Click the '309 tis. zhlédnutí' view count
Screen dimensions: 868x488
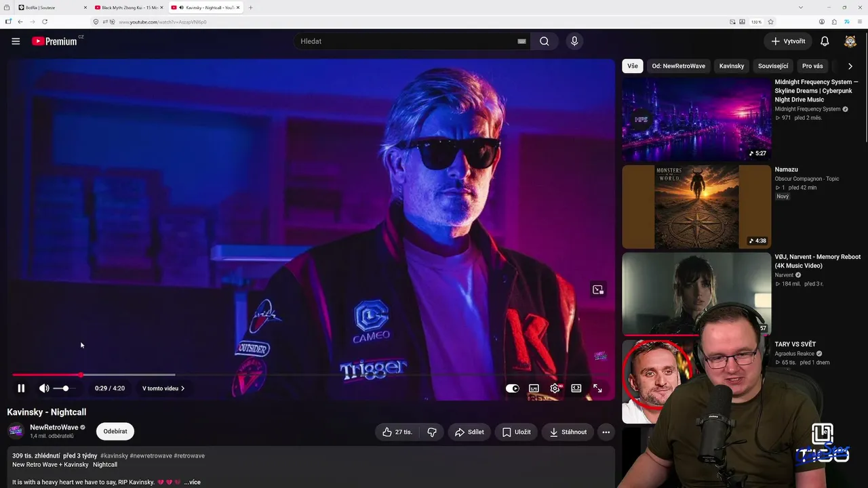tap(36, 456)
